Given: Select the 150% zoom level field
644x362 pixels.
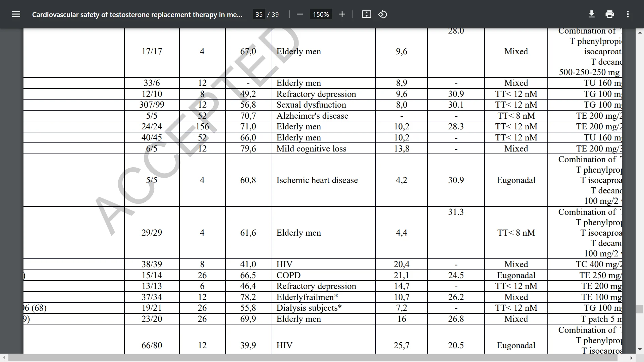Looking at the screenshot, I should (x=321, y=14).
